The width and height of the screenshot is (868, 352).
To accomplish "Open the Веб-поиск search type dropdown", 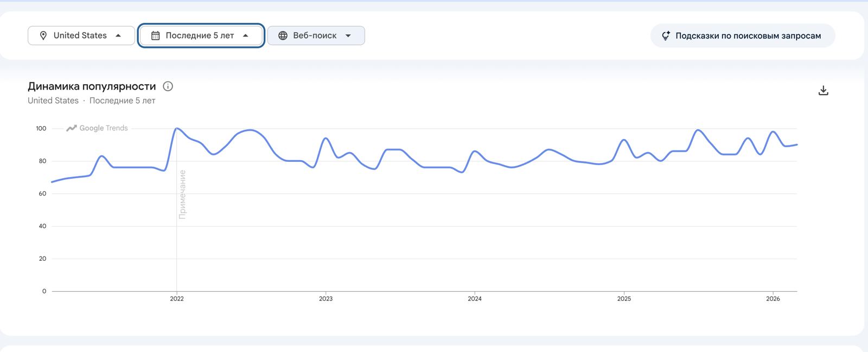I will (x=316, y=36).
